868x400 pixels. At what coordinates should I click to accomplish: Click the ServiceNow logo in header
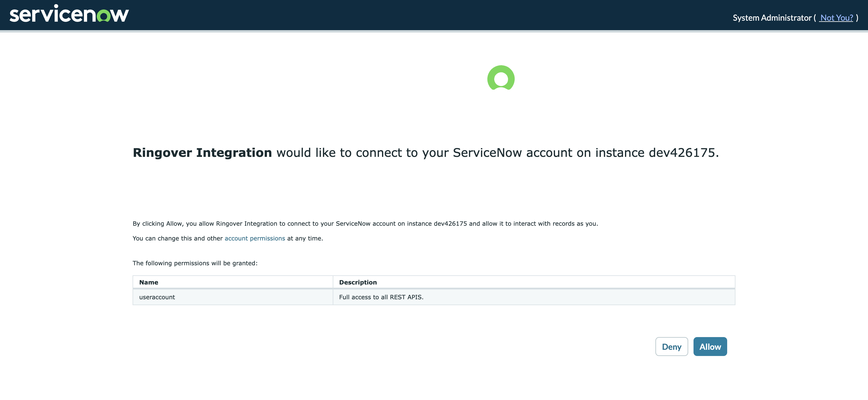point(69,14)
